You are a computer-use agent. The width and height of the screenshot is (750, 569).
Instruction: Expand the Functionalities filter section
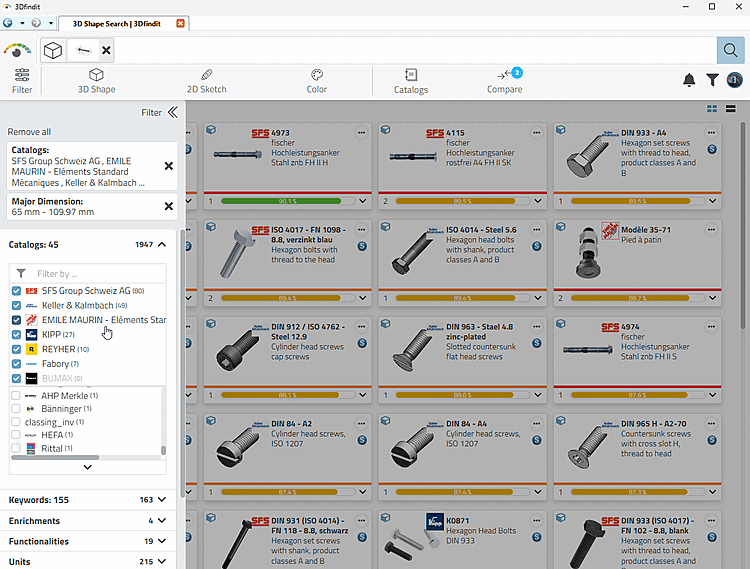[88, 541]
